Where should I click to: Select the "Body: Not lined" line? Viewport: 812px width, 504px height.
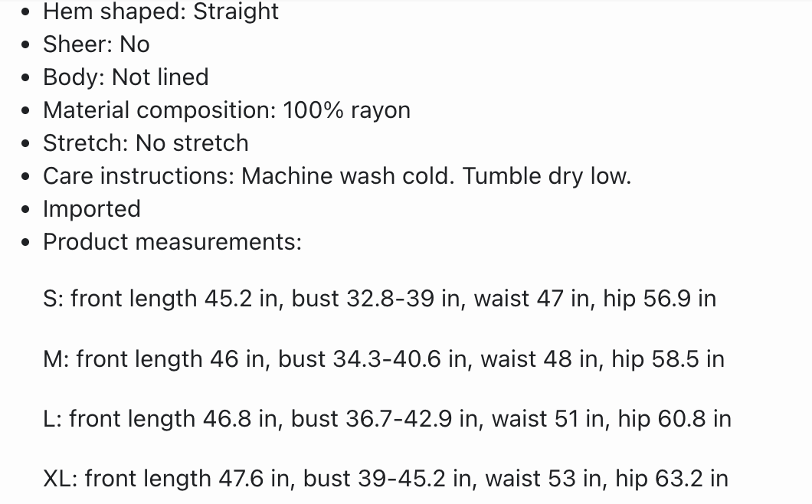(x=126, y=77)
